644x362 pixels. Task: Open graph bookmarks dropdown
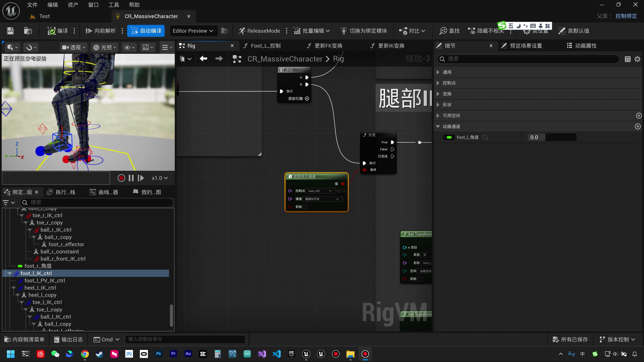[185, 59]
